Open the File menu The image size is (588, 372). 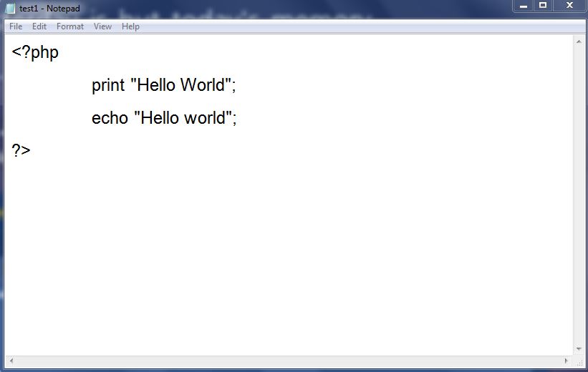coord(16,26)
